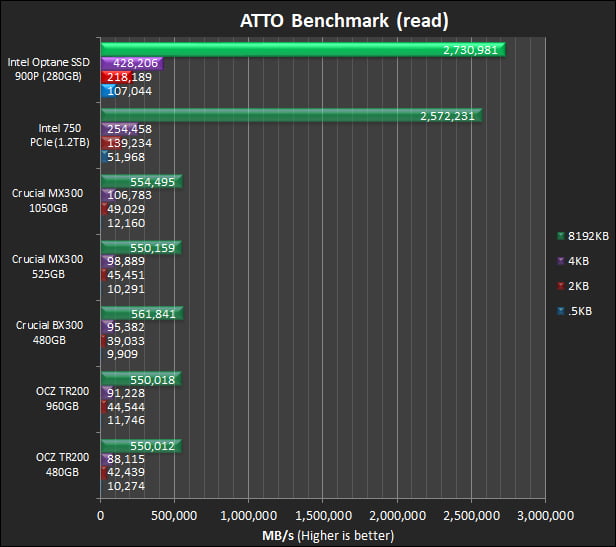Viewport: 616px width, 547px height.
Task: Click the 218,189 data label
Action: click(x=129, y=77)
